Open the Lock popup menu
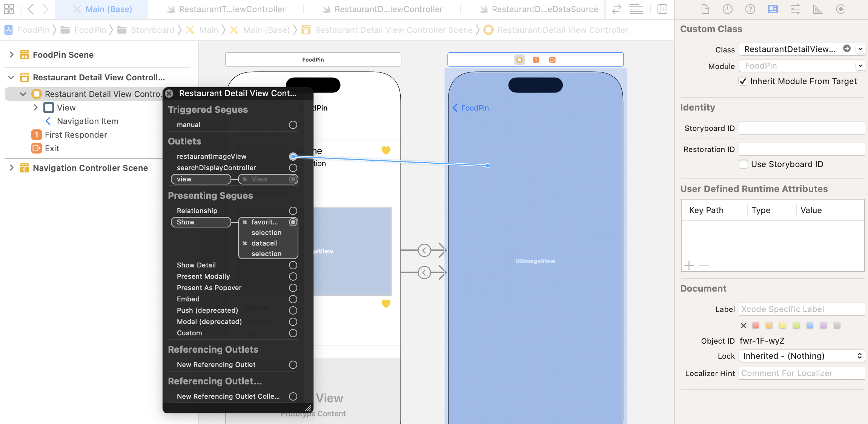The height and width of the screenshot is (424, 868). (802, 356)
